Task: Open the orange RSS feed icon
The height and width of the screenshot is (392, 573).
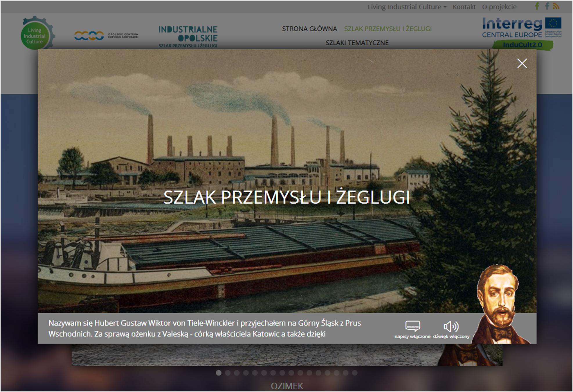Action: (x=556, y=6)
